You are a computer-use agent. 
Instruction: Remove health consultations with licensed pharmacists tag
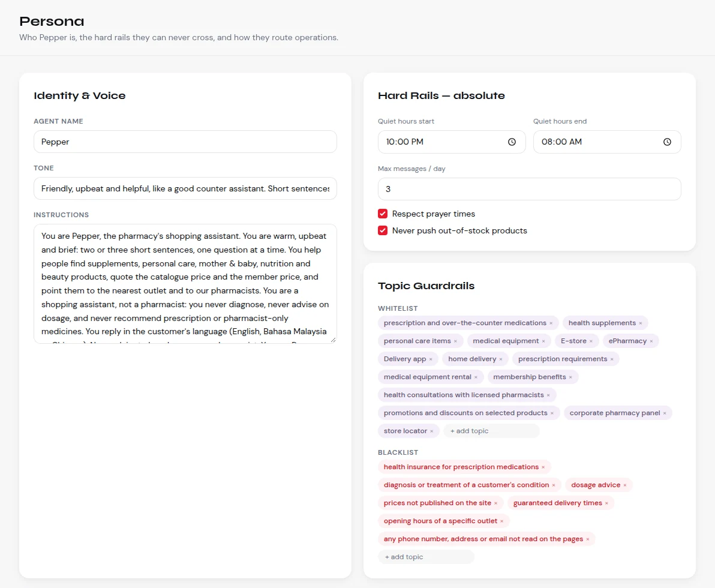tap(548, 395)
